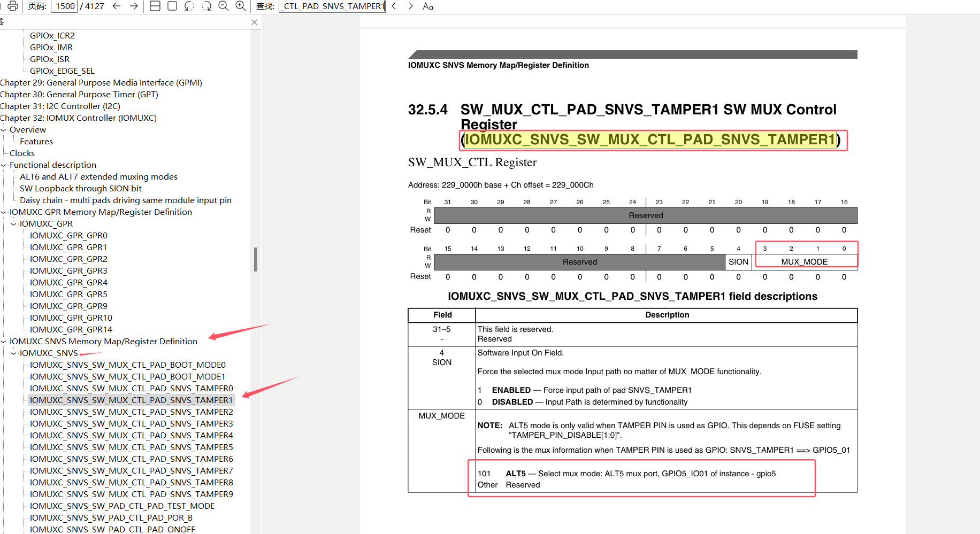Zoom out with the magnifier minus icon
The image size is (980, 534).
tap(224, 6)
